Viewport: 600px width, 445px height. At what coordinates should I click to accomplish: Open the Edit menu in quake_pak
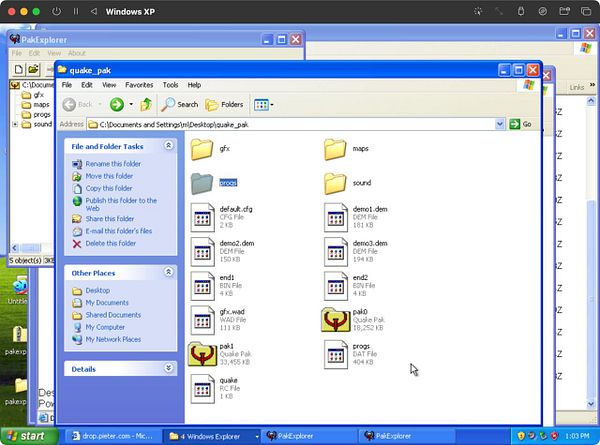pyautogui.click(x=87, y=85)
